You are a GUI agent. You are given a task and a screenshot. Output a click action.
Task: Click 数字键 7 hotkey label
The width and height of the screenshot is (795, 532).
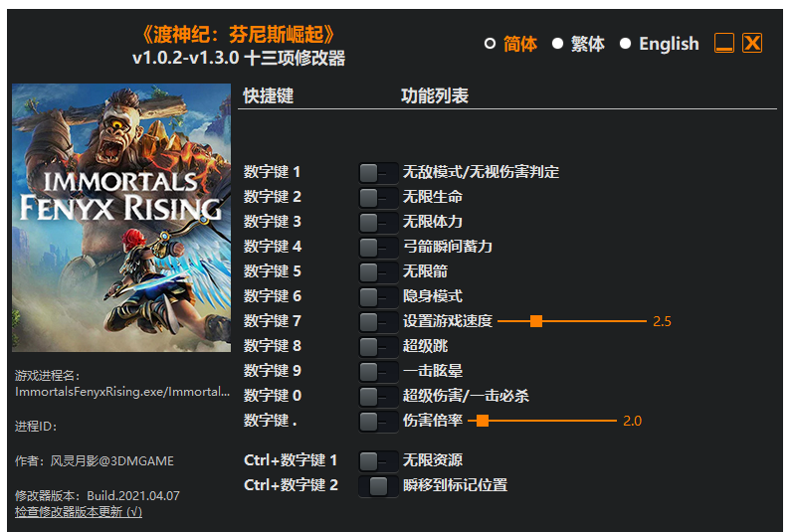click(273, 321)
